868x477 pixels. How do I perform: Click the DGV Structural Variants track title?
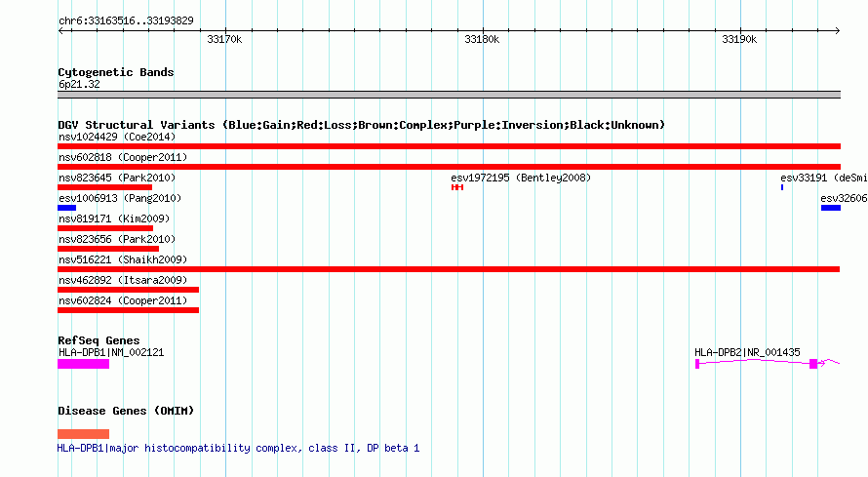coord(361,125)
